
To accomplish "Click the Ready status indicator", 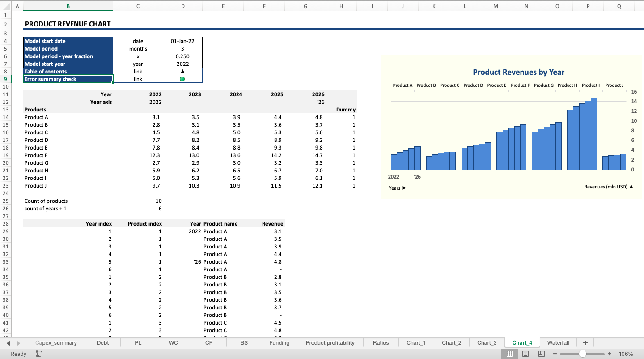I will click(x=19, y=354).
